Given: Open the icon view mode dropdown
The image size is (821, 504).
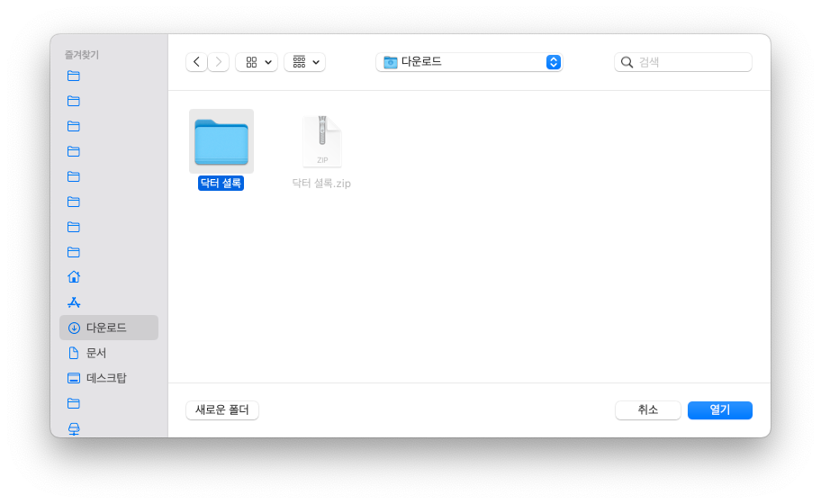Looking at the screenshot, I should click(x=257, y=62).
